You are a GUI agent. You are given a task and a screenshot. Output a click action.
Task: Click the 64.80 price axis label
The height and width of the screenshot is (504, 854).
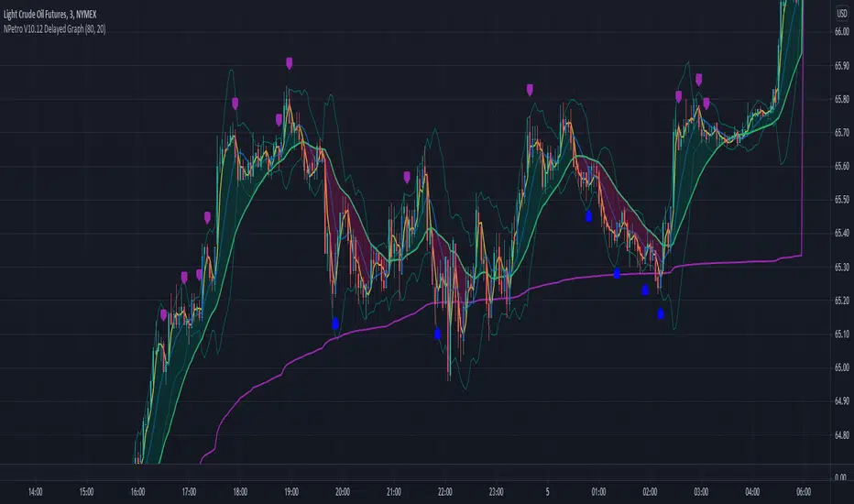(841, 434)
